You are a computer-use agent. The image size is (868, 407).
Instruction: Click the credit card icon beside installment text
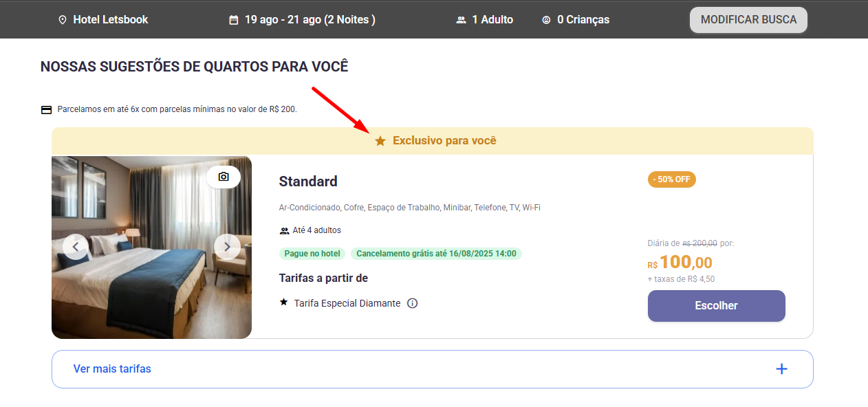pyautogui.click(x=47, y=109)
